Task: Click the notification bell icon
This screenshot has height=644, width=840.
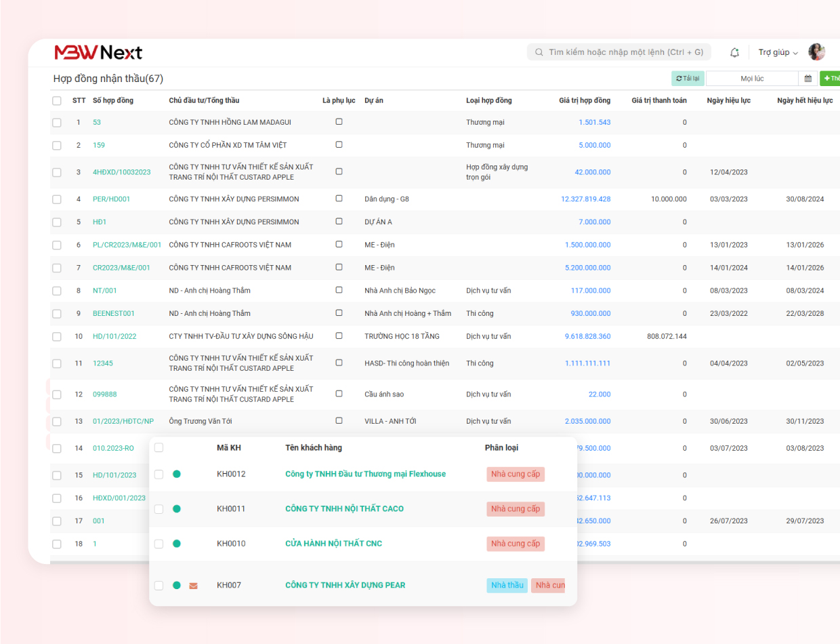Action: 734,52
